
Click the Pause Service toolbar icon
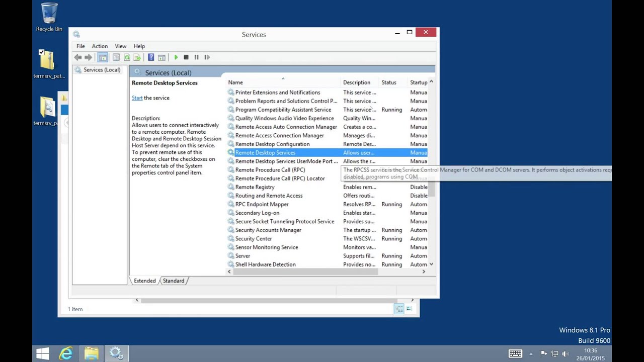196,57
